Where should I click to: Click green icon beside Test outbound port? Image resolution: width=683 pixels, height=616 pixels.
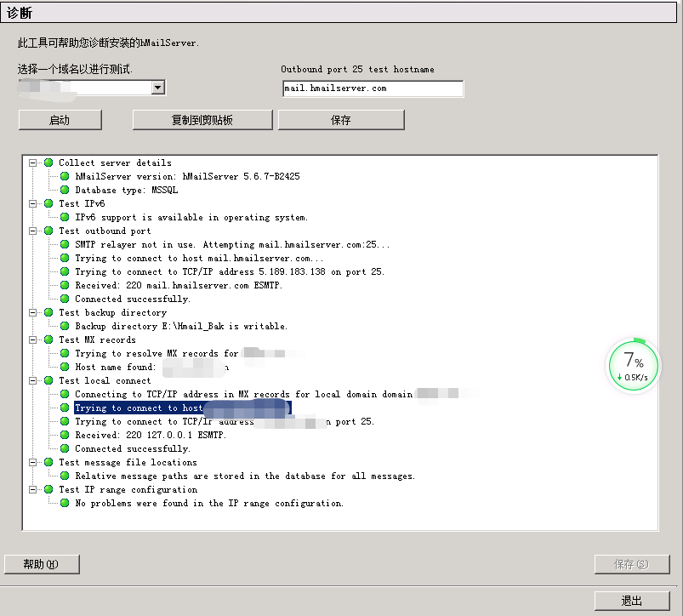[x=48, y=231]
